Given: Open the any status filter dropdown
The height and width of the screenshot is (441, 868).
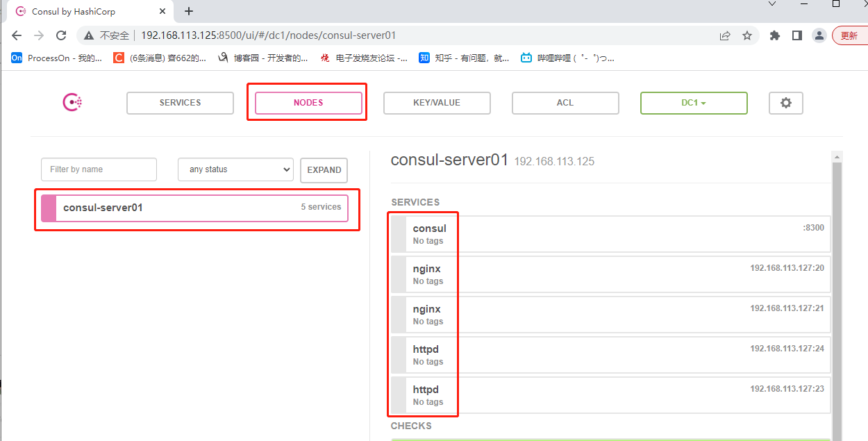Looking at the screenshot, I should click(235, 169).
